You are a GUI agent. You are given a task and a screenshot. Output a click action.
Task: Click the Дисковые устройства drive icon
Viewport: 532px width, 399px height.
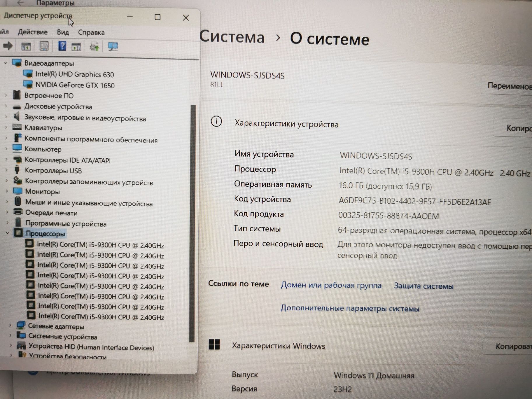17,107
